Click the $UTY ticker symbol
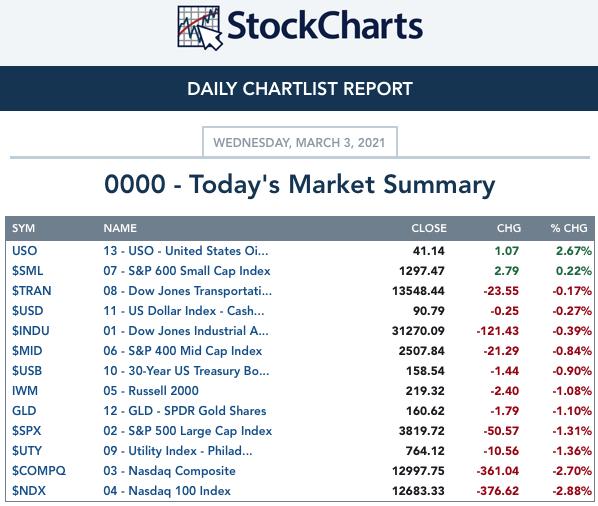This screenshot has height=506, width=598. pos(26,451)
